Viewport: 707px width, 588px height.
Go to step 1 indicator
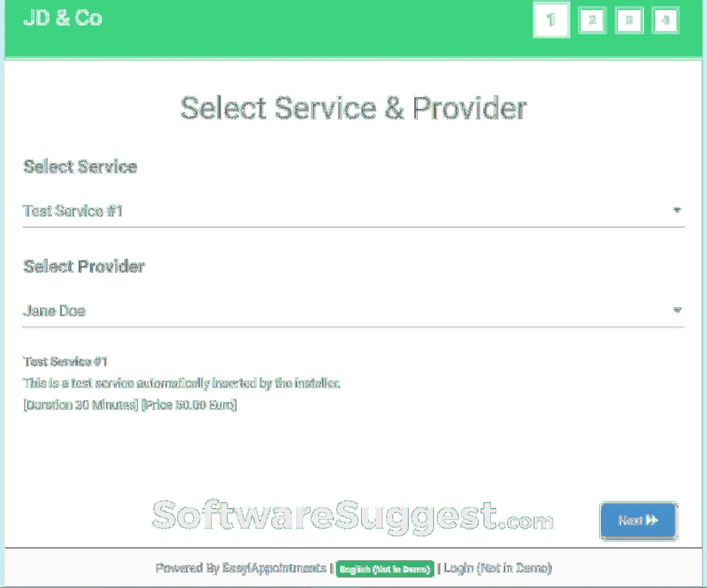[551, 21]
